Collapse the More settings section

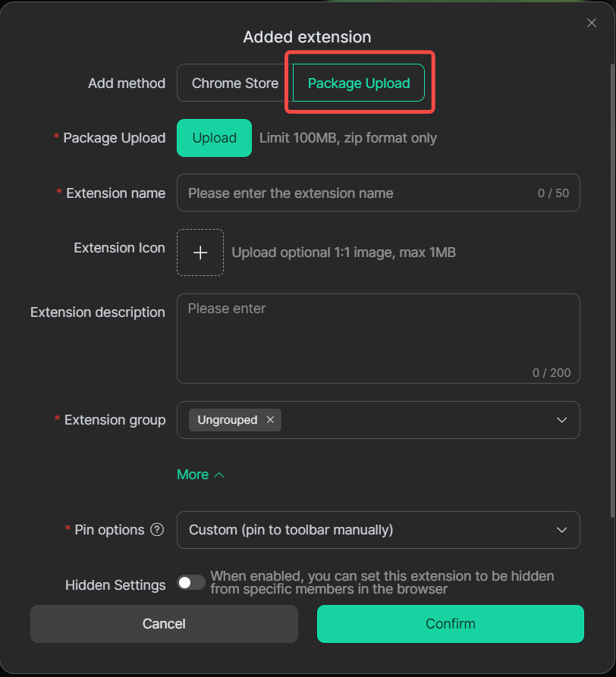pos(193,475)
